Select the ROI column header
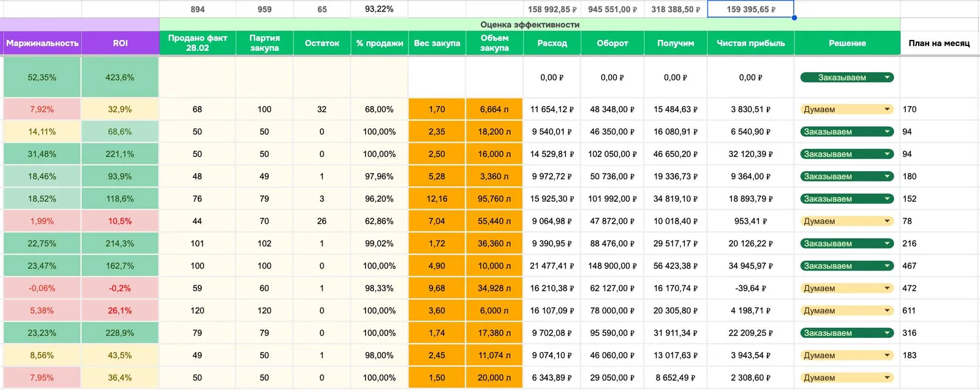The height and width of the screenshot is (390, 980). [x=120, y=43]
